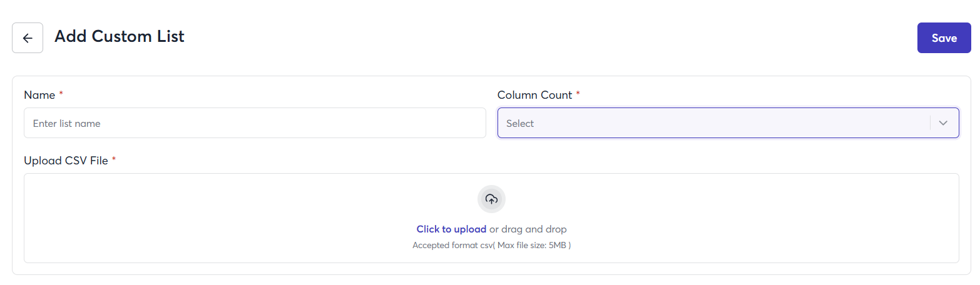
Task: Click the divider line beside dropdown chevron
Action: point(931,123)
